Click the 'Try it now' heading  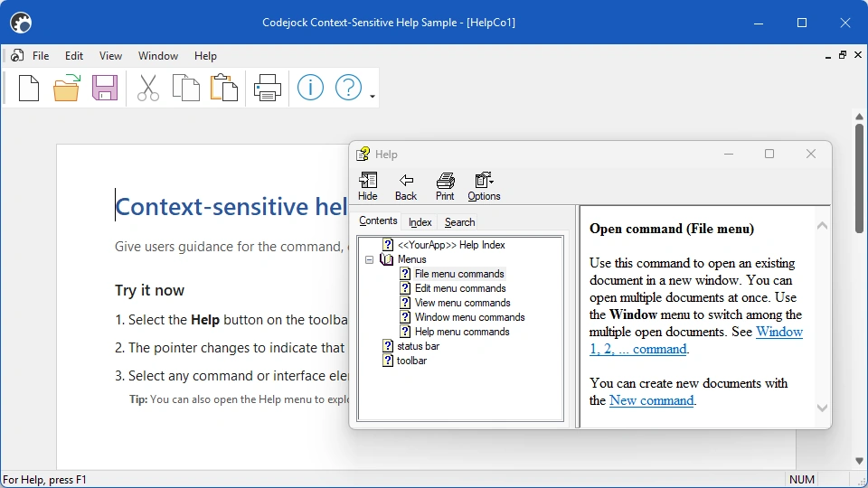point(149,290)
